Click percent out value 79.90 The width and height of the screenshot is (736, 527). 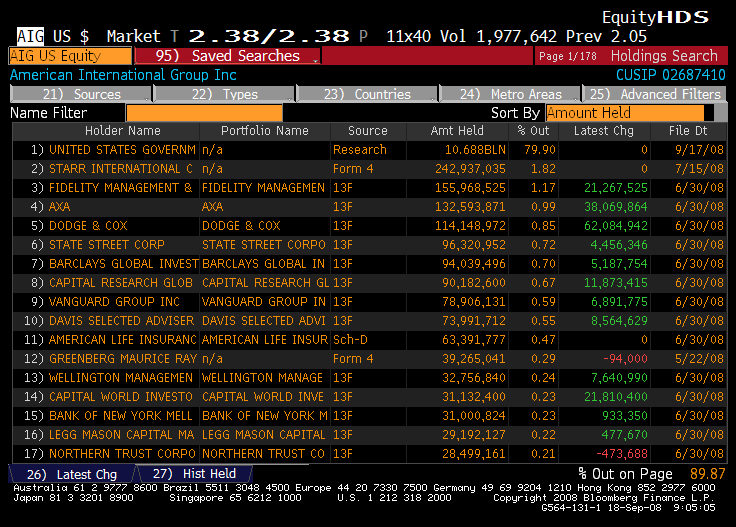(x=540, y=150)
